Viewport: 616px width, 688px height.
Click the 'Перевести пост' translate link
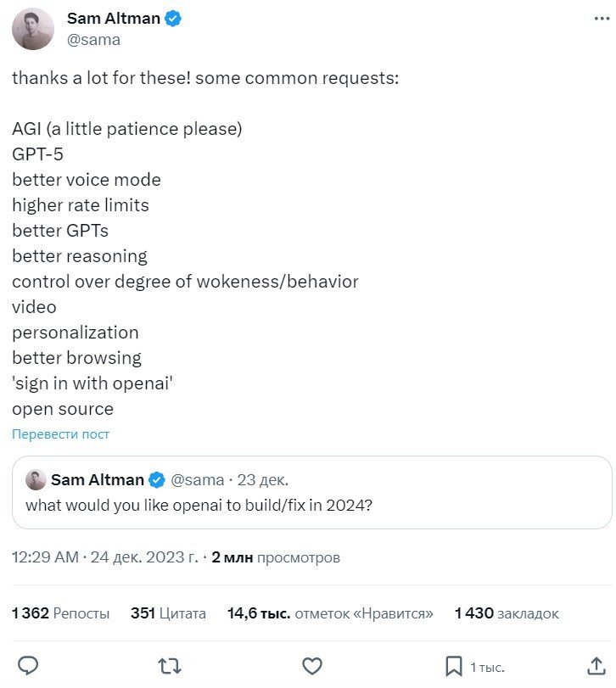tap(60, 433)
